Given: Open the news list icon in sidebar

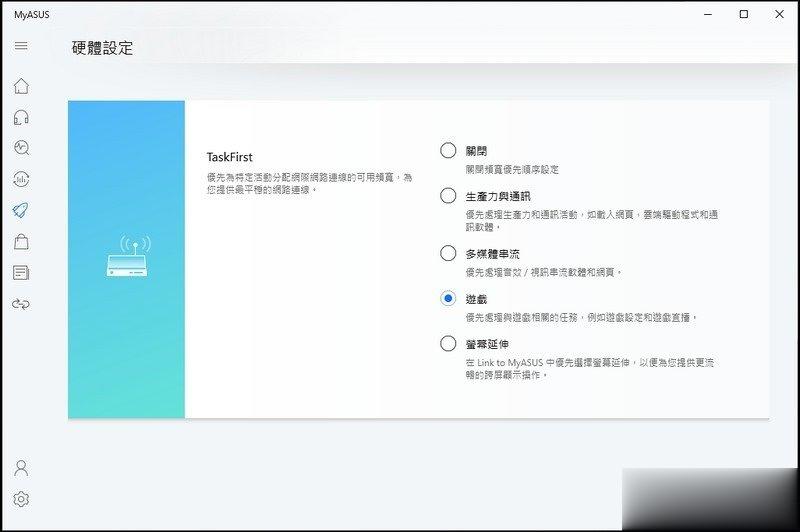Looking at the screenshot, I should [x=21, y=273].
